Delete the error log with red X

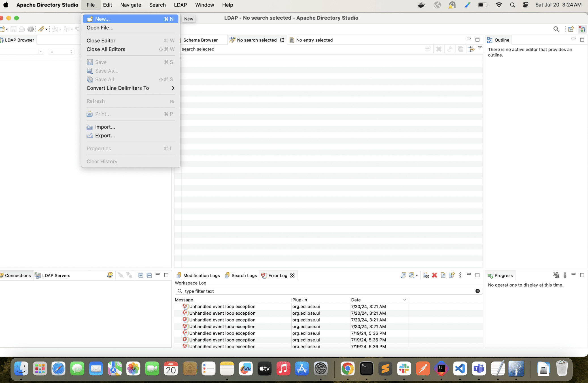click(434, 275)
